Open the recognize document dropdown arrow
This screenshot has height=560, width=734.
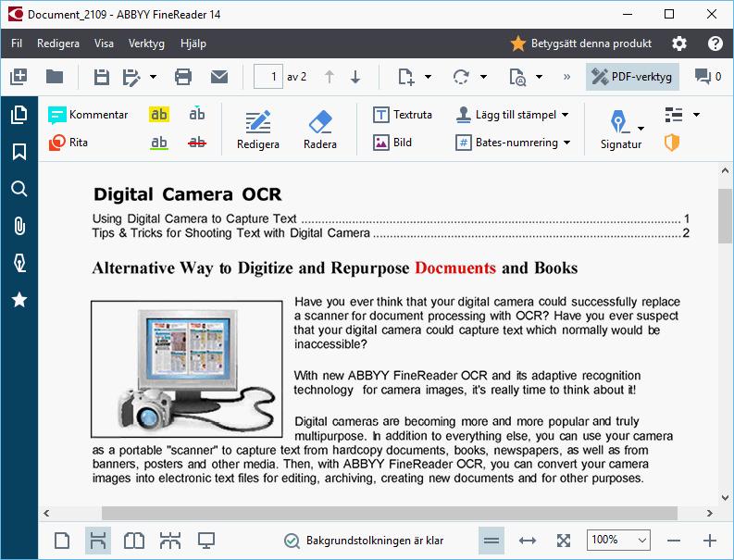click(x=540, y=77)
